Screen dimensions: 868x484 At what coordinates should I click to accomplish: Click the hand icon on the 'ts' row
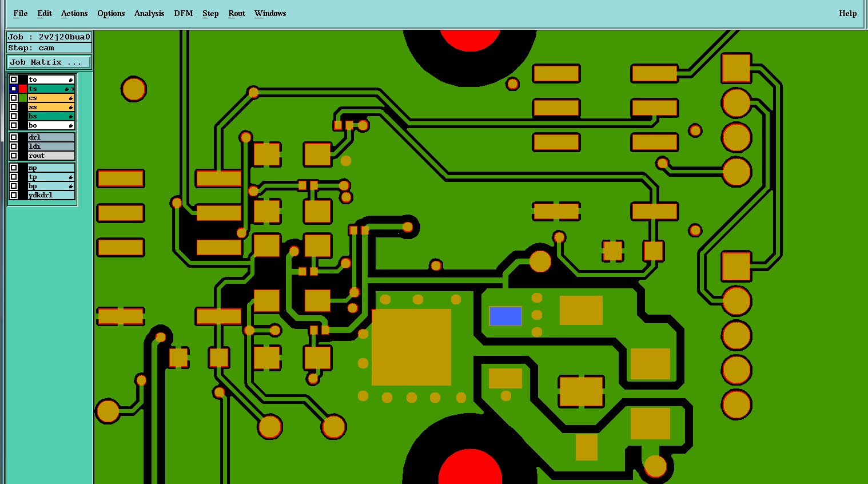pyautogui.click(x=67, y=89)
